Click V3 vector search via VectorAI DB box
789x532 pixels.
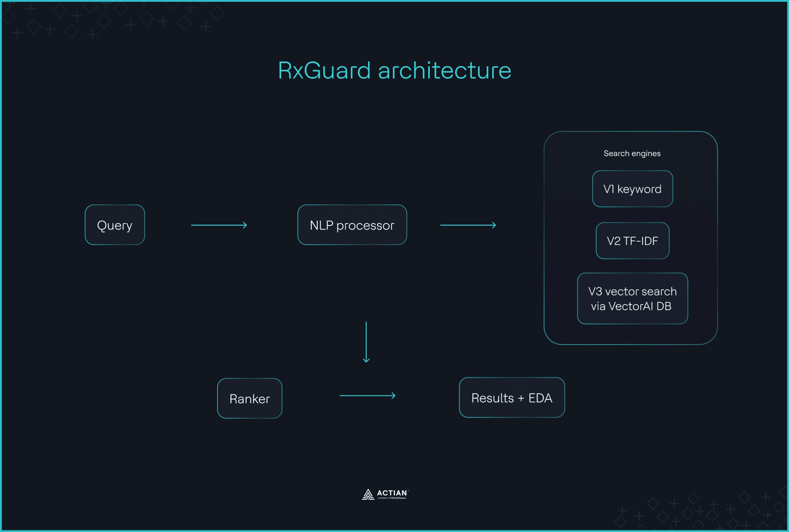click(632, 298)
